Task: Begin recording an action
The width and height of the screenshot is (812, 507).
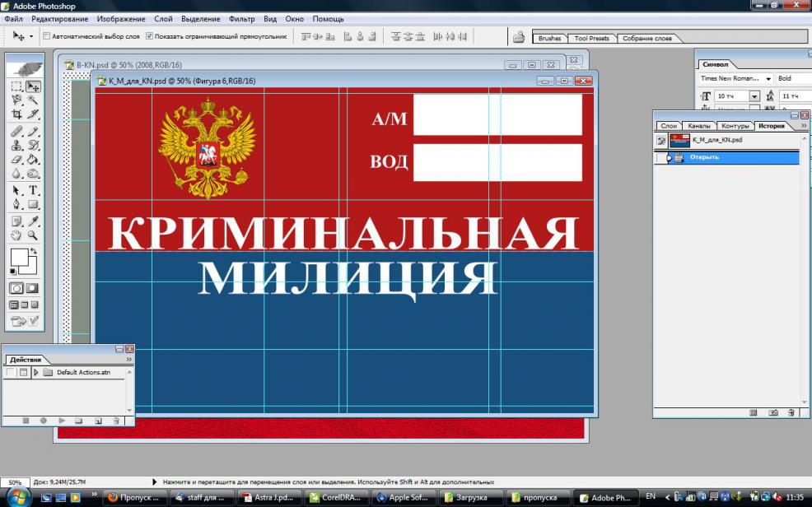Action: pos(44,421)
